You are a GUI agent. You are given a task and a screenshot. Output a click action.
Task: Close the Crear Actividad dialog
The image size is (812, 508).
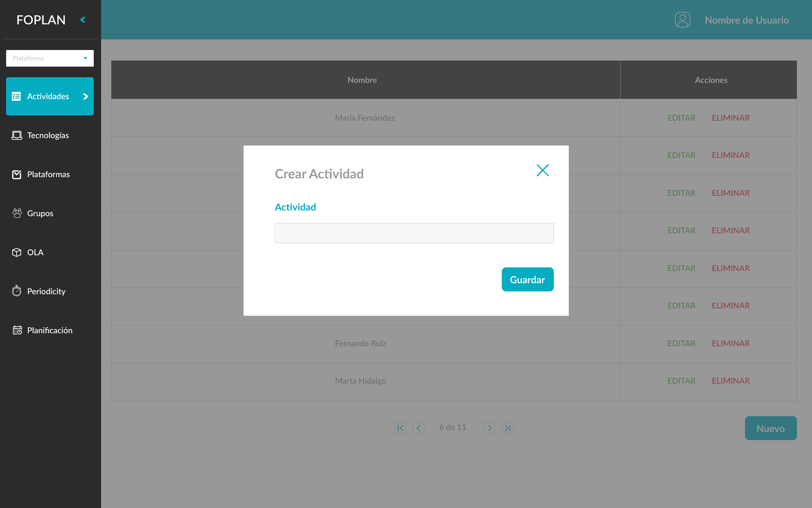(542, 170)
